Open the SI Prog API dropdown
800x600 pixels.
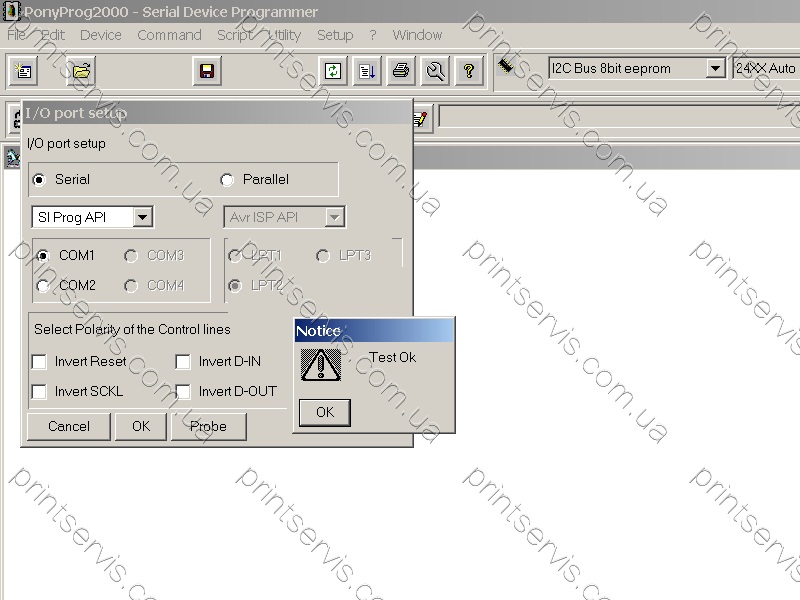click(x=143, y=217)
